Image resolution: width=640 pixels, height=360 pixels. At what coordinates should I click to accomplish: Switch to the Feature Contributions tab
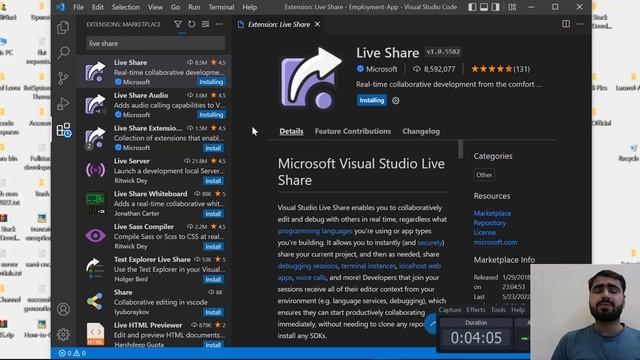tap(353, 131)
